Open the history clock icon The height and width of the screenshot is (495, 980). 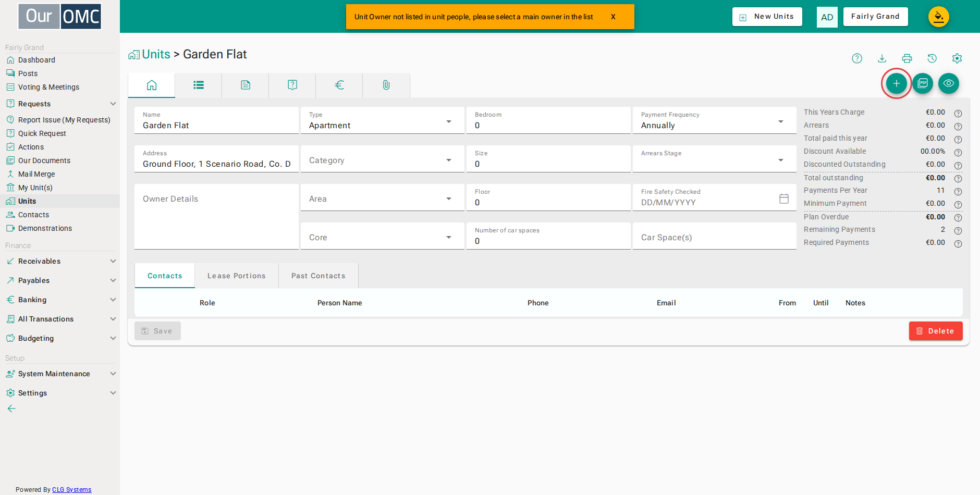(x=932, y=58)
